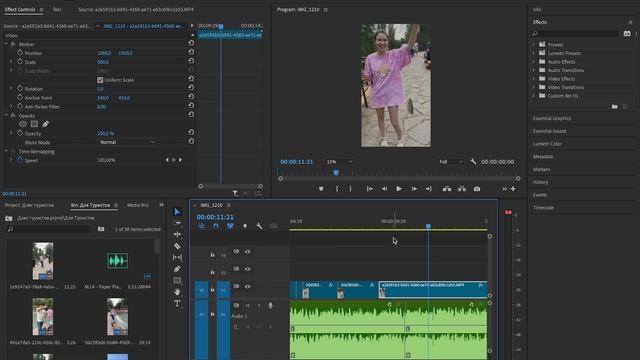Expand the Video Effects folder
The image size is (640, 360).
point(533,79)
